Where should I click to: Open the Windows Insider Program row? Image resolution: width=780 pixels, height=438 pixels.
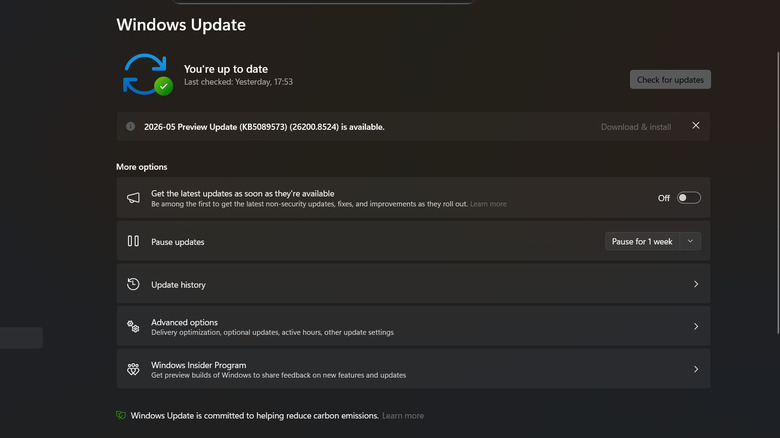click(413, 369)
